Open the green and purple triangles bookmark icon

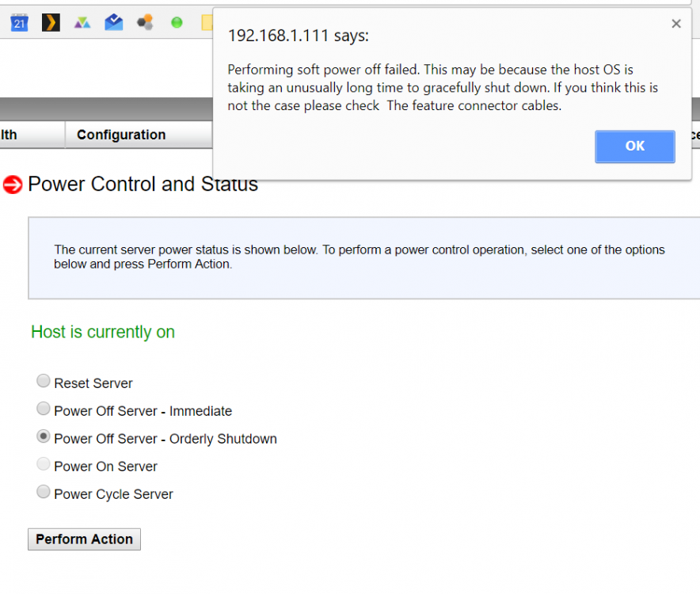click(82, 22)
